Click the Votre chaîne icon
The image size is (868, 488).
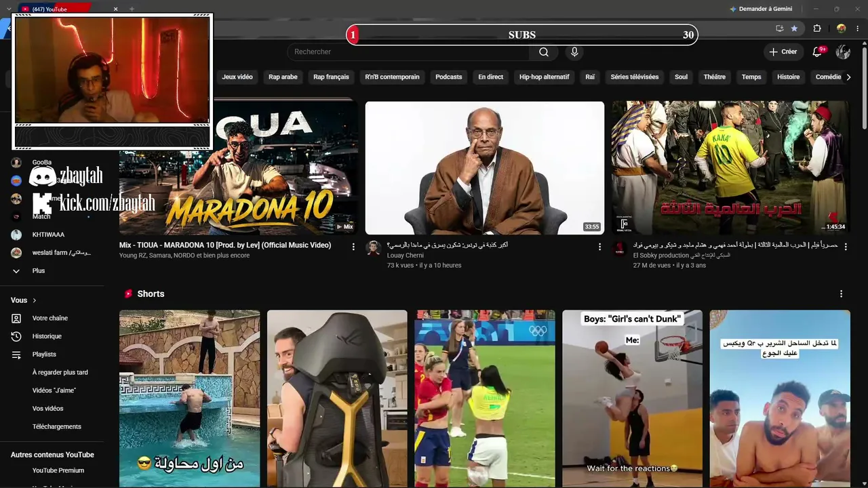point(16,319)
